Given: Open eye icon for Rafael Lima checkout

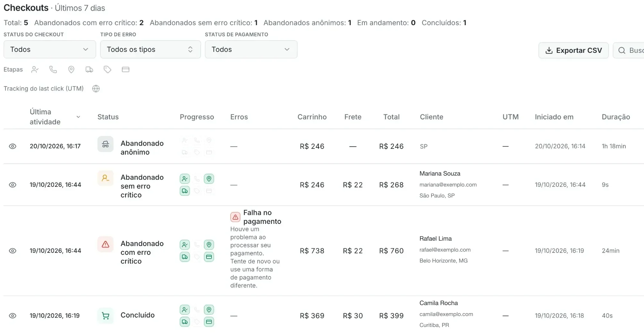Looking at the screenshot, I should [x=13, y=251].
